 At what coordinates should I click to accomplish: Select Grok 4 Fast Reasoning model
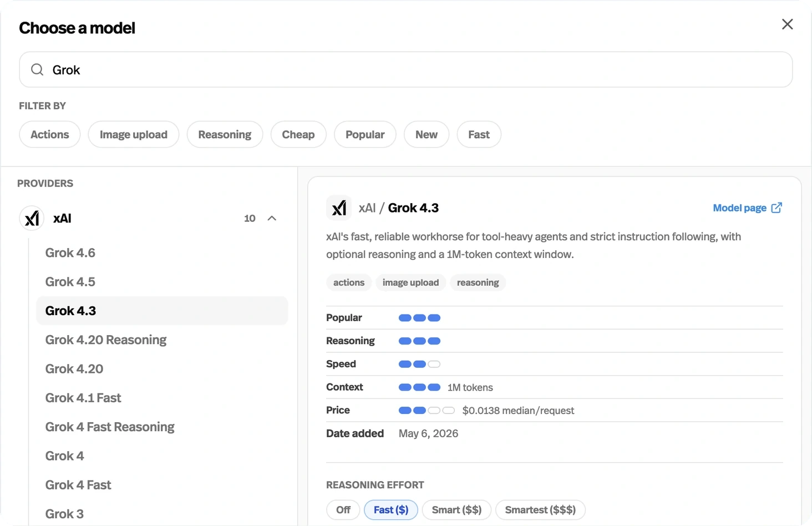click(x=162, y=427)
